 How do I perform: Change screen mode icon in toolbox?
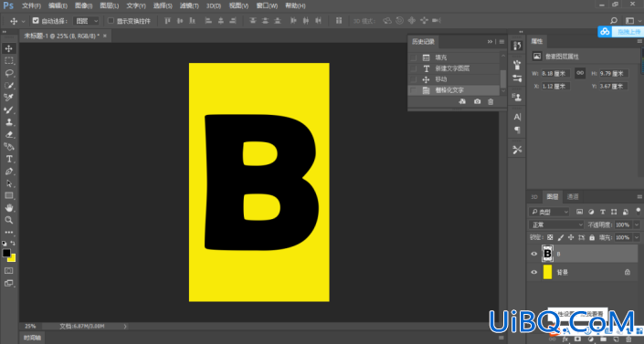[x=8, y=283]
